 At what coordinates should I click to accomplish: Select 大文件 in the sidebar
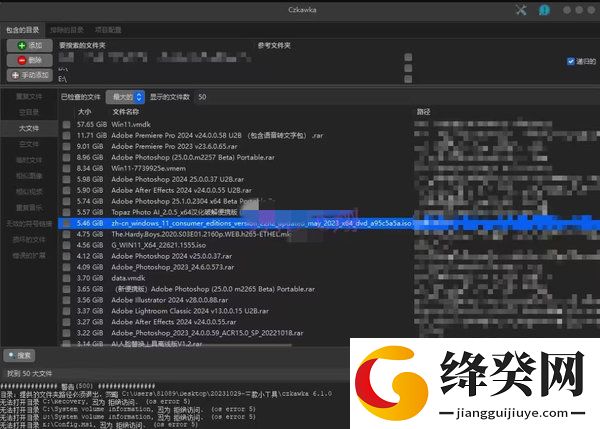coord(29,128)
